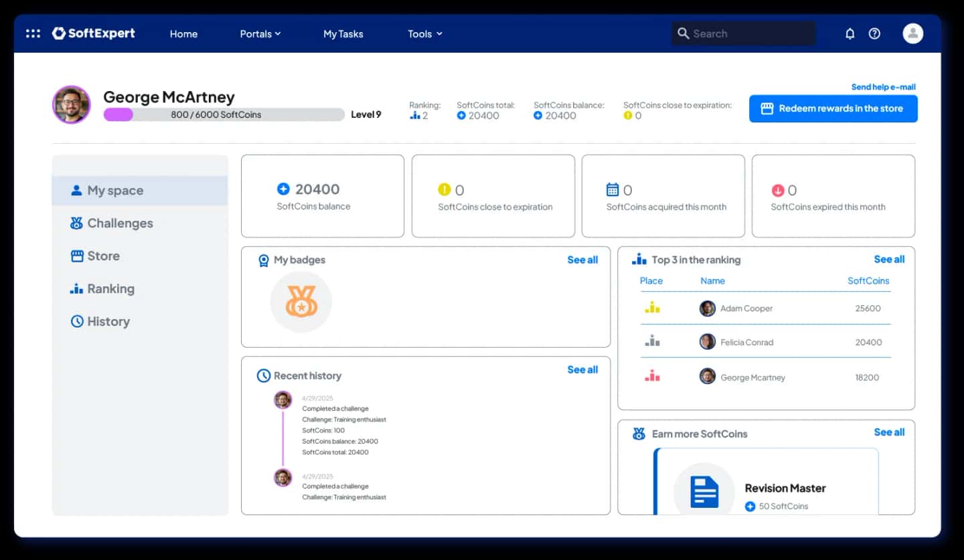Click the Send help e-mail link
The height and width of the screenshot is (560, 964).
click(x=883, y=87)
